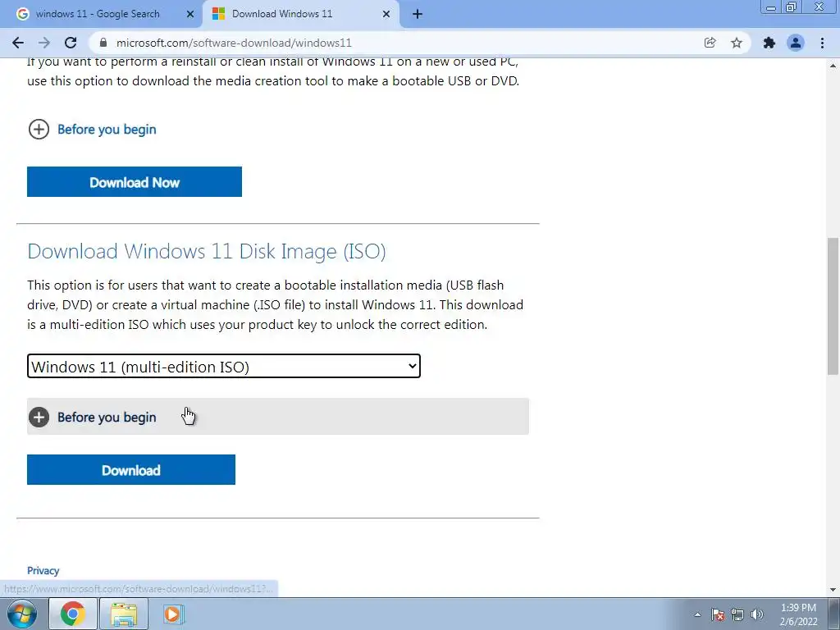The image size is (840, 630).
Task: Open Chrome three-dot menu
Action: click(x=822, y=43)
